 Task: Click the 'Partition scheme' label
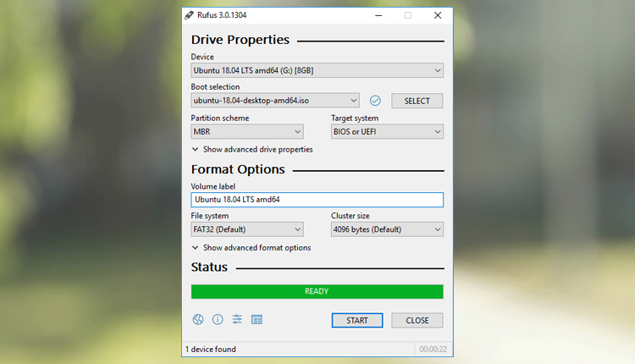tap(220, 119)
